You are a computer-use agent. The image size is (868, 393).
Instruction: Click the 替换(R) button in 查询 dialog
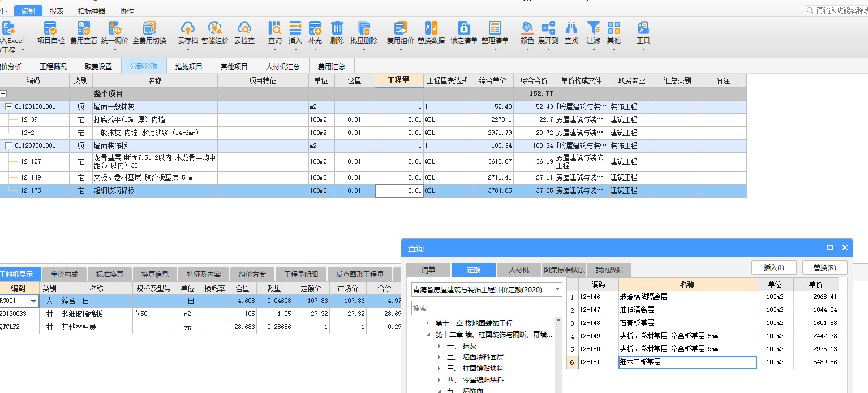coord(824,267)
